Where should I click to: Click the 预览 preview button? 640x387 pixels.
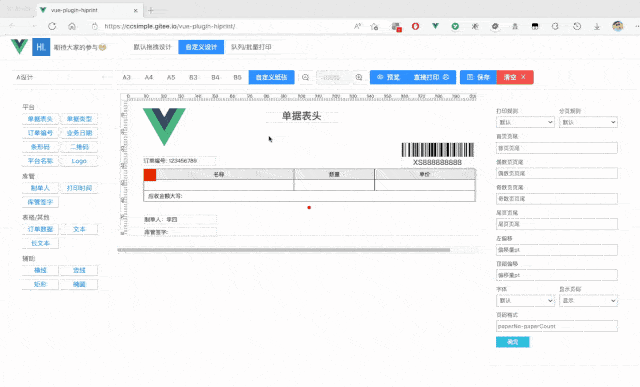click(389, 77)
